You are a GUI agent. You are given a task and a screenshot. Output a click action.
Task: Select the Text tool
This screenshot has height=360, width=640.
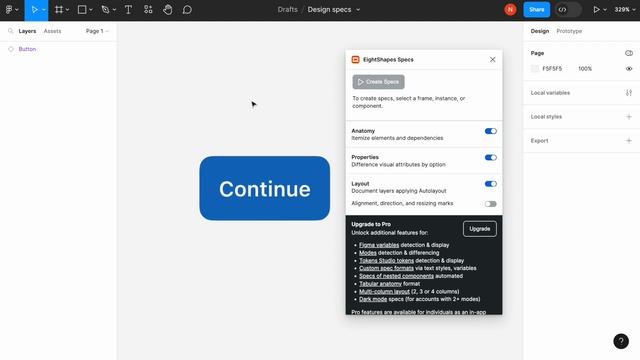point(128,9)
